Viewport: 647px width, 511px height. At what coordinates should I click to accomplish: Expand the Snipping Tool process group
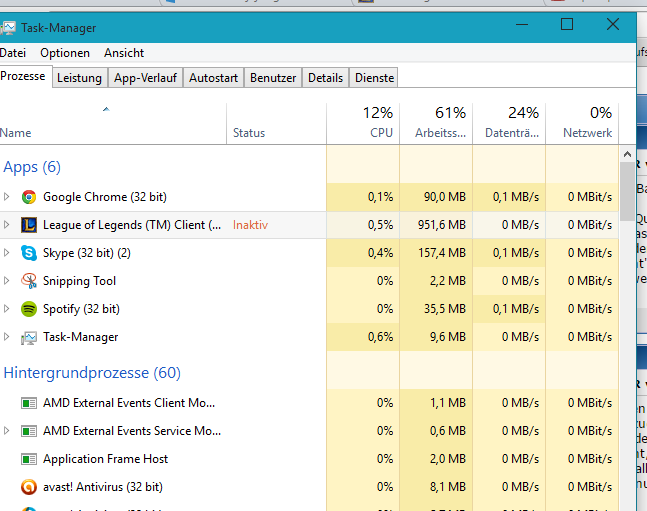point(6,281)
